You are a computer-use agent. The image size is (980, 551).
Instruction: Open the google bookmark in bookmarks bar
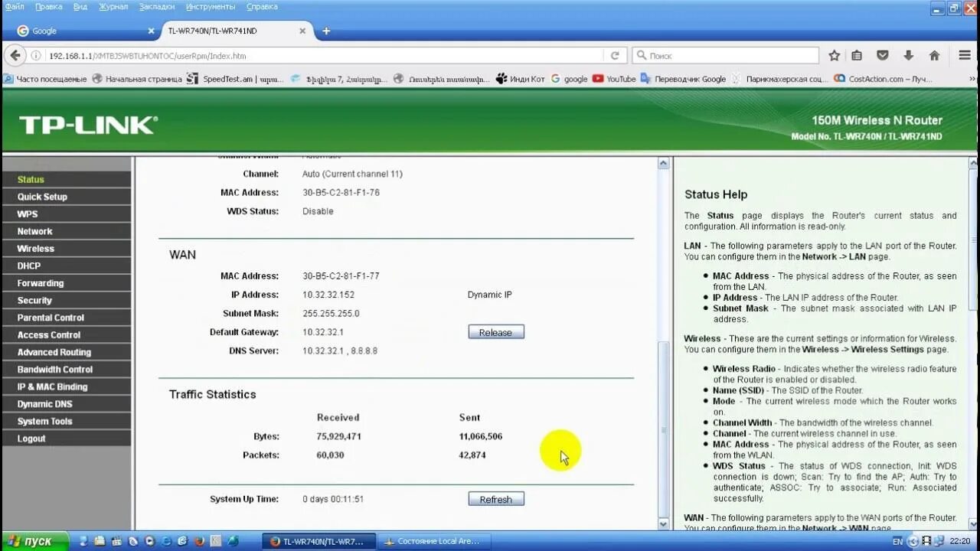point(570,79)
